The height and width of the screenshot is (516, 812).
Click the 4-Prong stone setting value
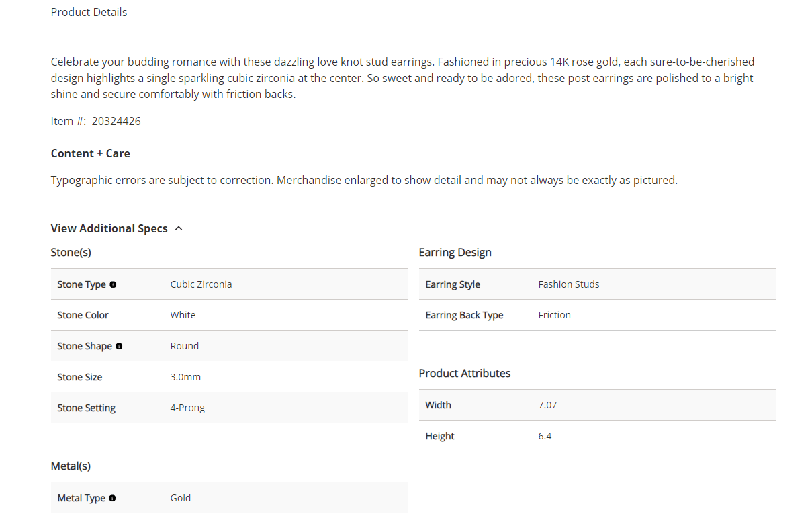[x=187, y=408]
